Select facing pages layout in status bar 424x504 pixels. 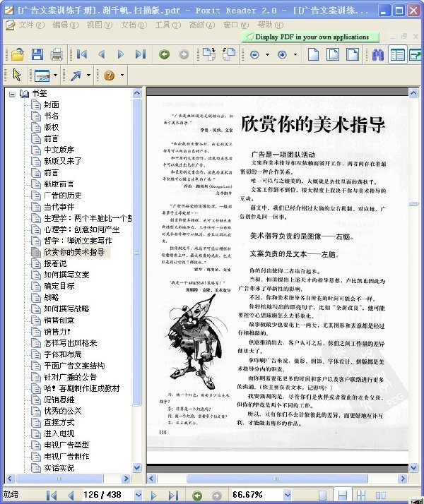[381, 496]
